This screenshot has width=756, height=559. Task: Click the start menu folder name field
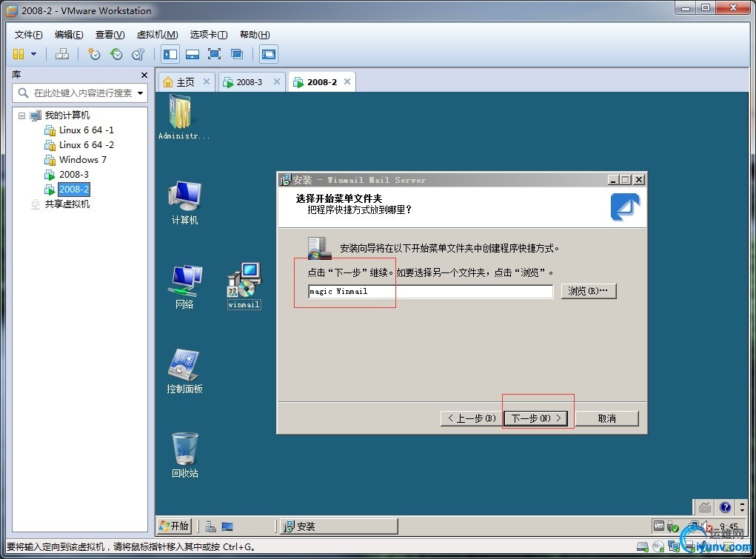click(430, 291)
